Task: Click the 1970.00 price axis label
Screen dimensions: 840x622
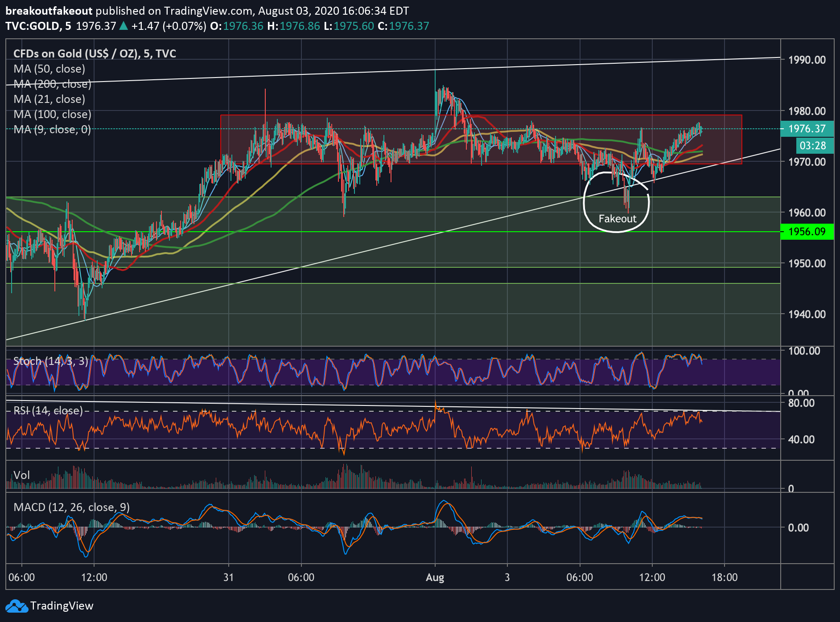Action: pos(807,162)
